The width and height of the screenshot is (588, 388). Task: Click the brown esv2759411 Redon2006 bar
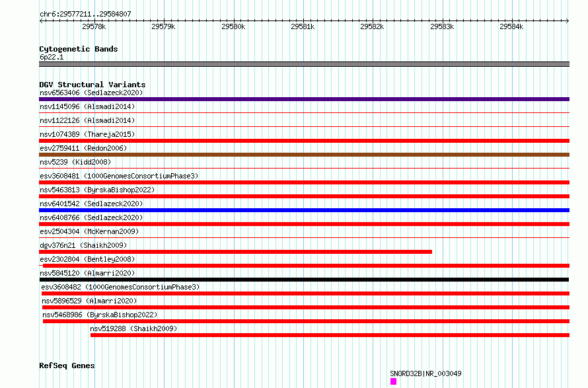pyautogui.click(x=304, y=155)
